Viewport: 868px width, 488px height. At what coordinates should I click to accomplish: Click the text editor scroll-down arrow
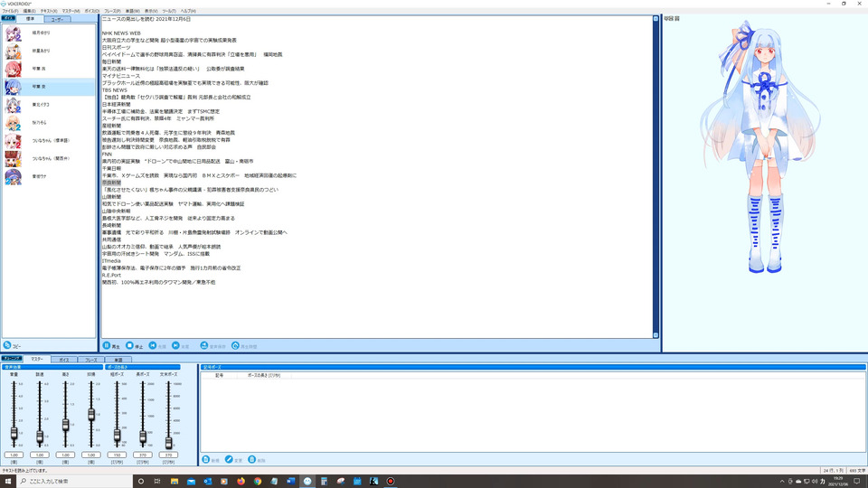click(656, 335)
